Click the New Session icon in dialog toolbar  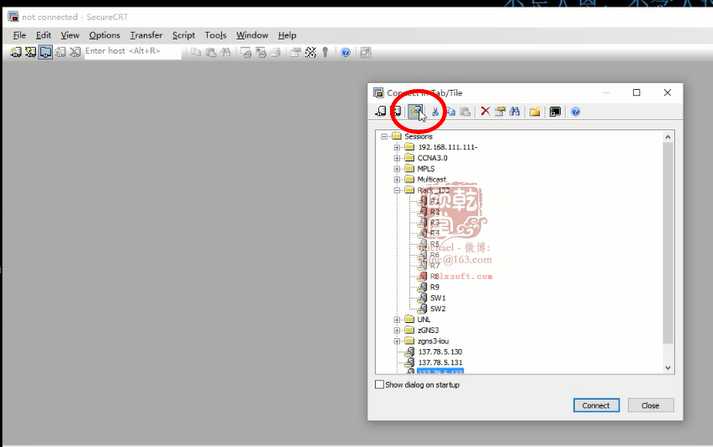pos(415,111)
